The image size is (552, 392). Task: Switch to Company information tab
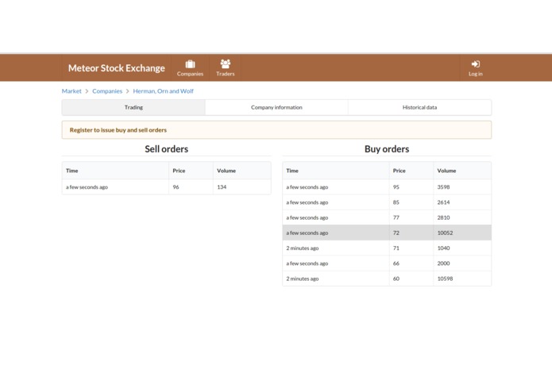click(276, 107)
